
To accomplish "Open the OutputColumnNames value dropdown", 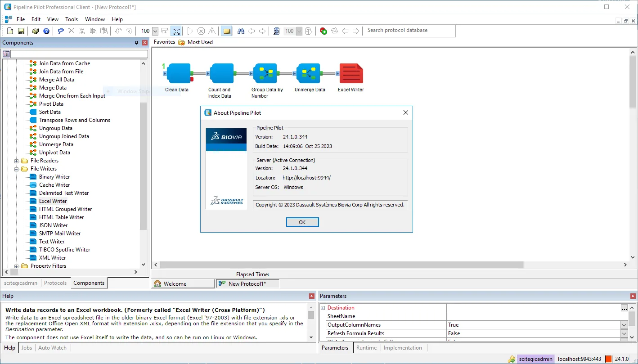I will 624,325.
